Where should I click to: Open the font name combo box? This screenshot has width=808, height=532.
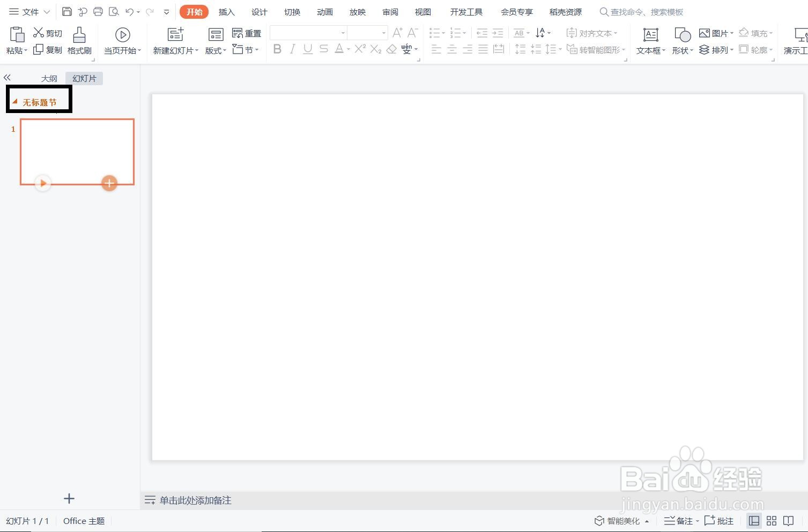click(x=308, y=33)
